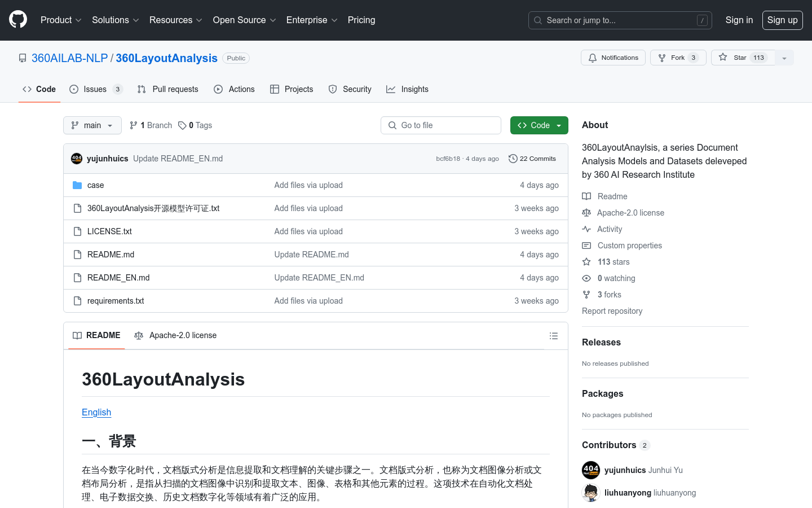Viewport: 812px width, 508px height.
Task: Open the star lists dropdown arrow
Action: tap(784, 58)
